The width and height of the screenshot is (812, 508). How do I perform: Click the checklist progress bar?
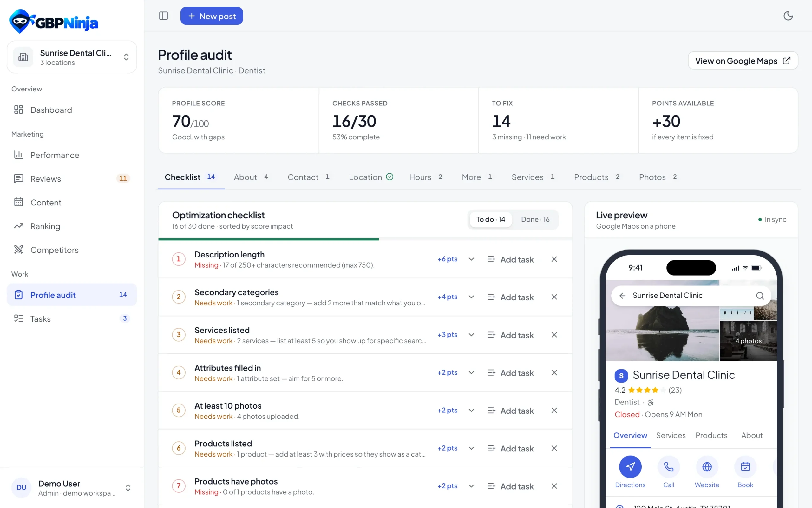tap(365, 239)
